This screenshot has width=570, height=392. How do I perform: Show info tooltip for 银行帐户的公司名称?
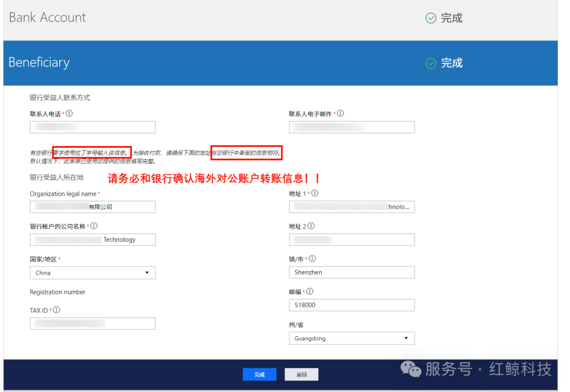tap(94, 226)
